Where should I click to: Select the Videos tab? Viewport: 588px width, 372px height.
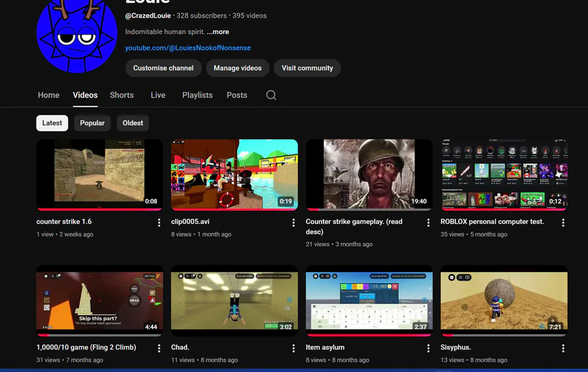tap(85, 95)
